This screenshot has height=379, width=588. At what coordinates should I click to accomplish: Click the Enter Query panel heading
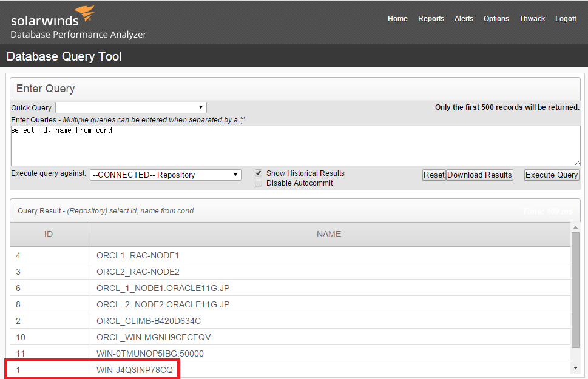[x=46, y=89]
